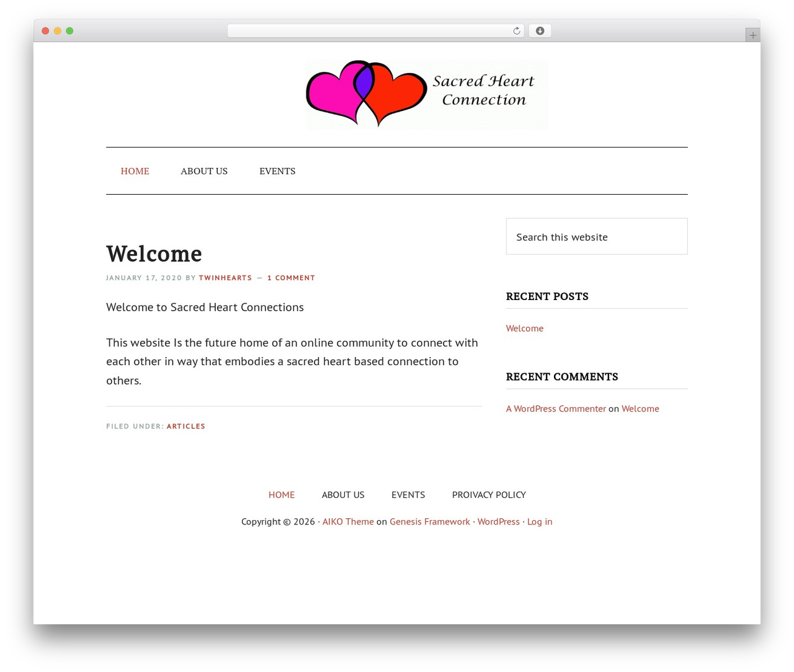Follow the Genesis Framework link
794x672 pixels.
(430, 521)
